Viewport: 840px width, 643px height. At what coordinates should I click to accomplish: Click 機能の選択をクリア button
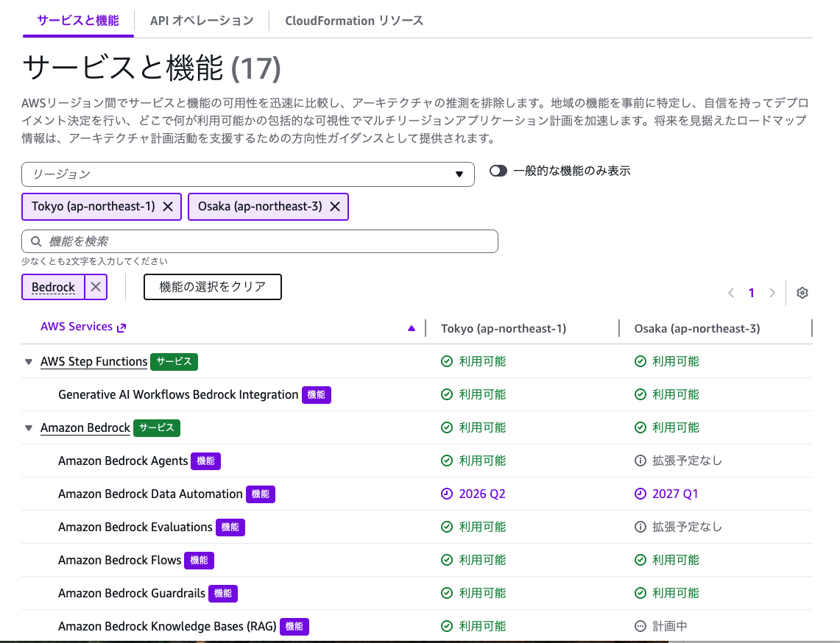pyautogui.click(x=213, y=287)
